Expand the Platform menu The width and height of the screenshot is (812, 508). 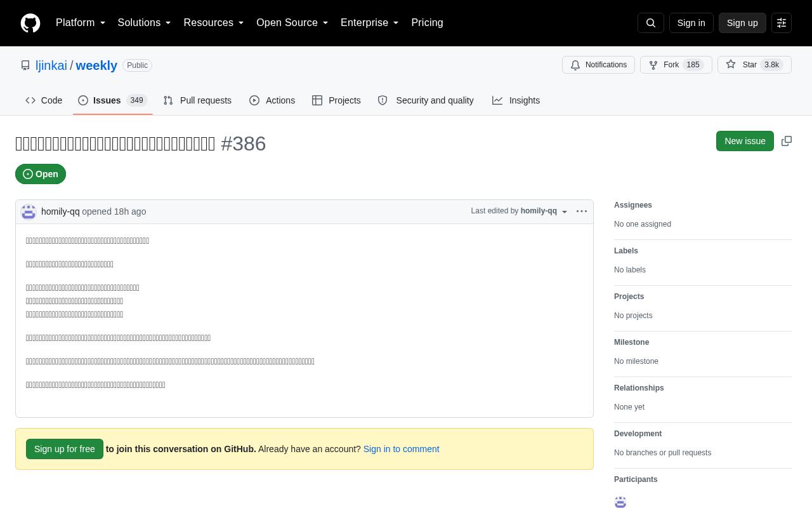pyautogui.click(x=81, y=23)
